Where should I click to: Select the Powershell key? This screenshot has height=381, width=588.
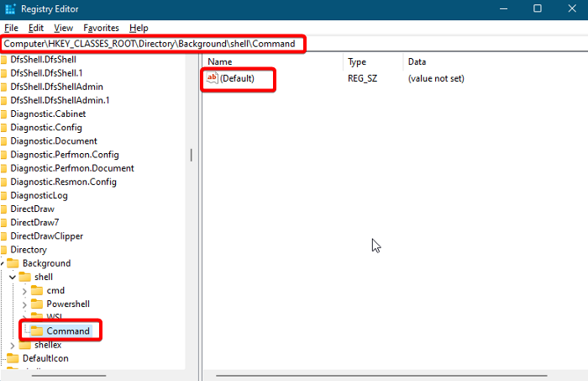click(x=68, y=304)
